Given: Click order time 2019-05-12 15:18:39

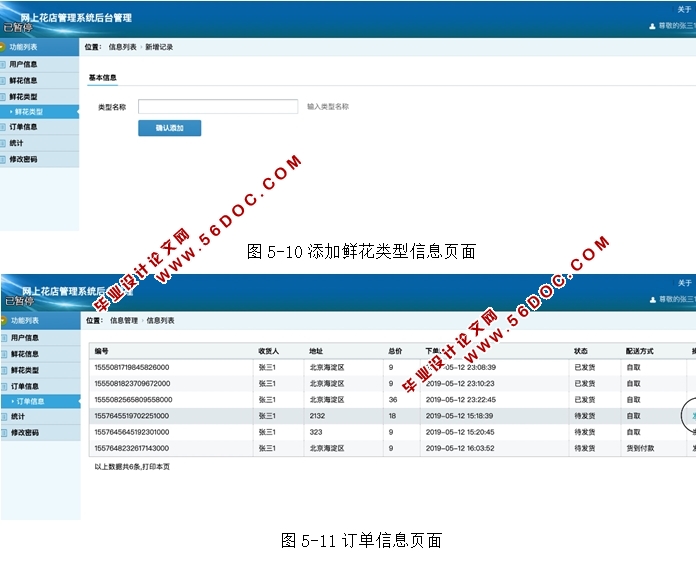Looking at the screenshot, I should [459, 416].
